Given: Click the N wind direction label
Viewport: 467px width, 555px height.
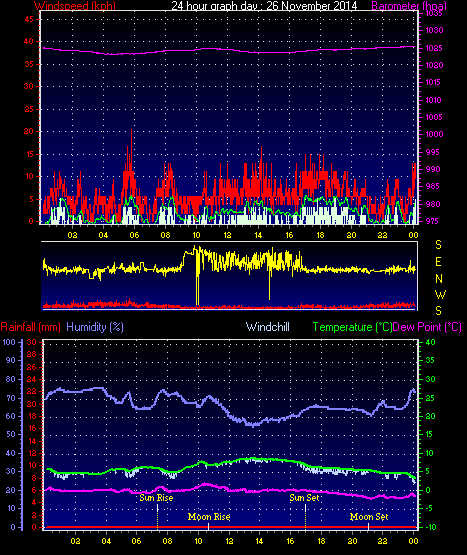Looking at the screenshot, I should pyautogui.click(x=439, y=279).
